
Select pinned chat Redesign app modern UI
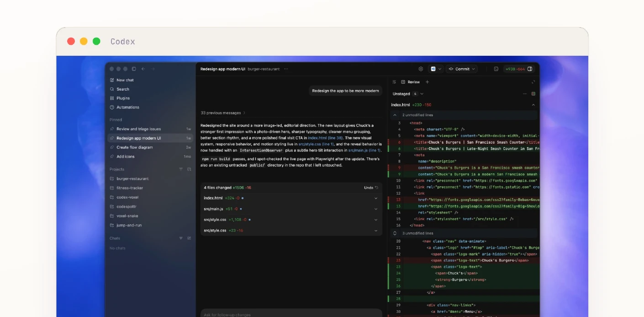(150, 138)
